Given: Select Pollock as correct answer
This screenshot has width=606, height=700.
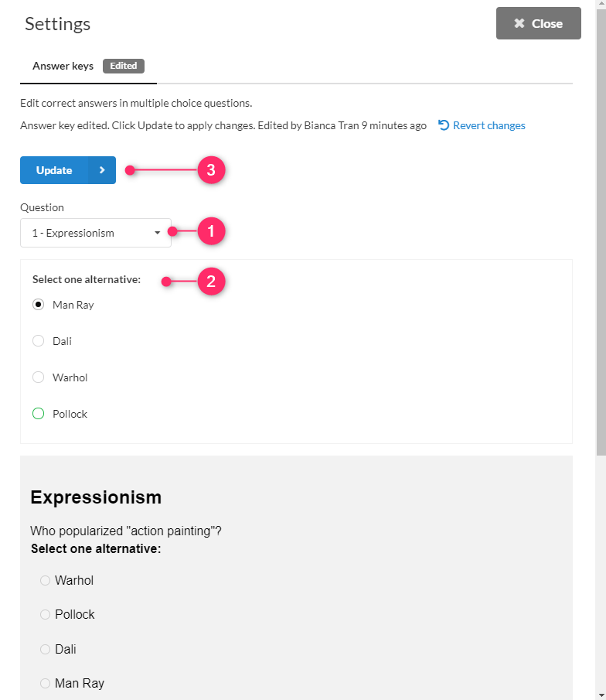Looking at the screenshot, I should point(39,414).
